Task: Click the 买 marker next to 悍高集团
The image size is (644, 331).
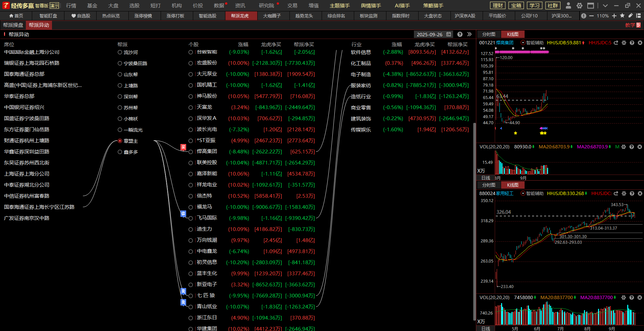Action: (x=183, y=147)
